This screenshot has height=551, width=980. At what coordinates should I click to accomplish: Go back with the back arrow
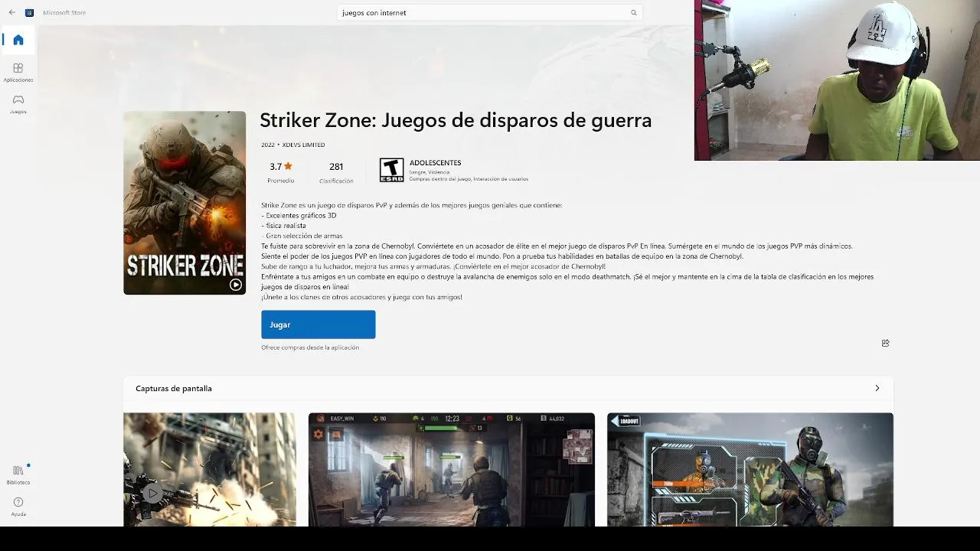(x=11, y=12)
